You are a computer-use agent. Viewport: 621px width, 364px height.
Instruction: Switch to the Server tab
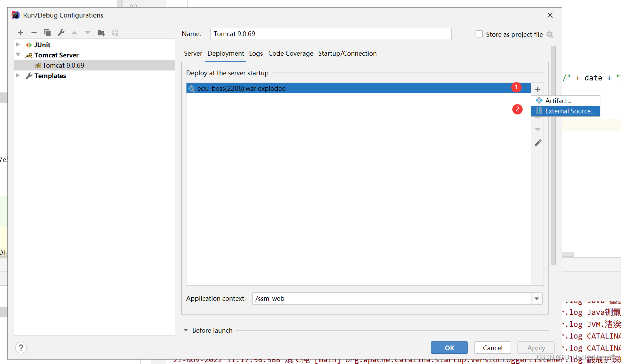click(x=193, y=54)
